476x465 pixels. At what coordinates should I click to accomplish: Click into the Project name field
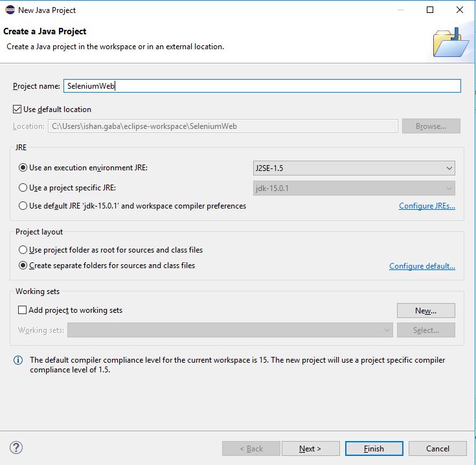262,86
